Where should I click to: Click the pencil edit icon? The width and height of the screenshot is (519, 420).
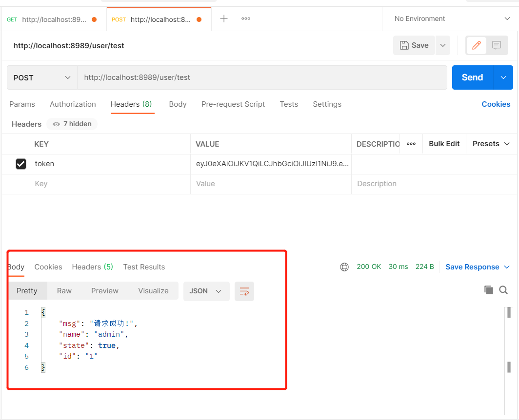pyautogui.click(x=476, y=45)
